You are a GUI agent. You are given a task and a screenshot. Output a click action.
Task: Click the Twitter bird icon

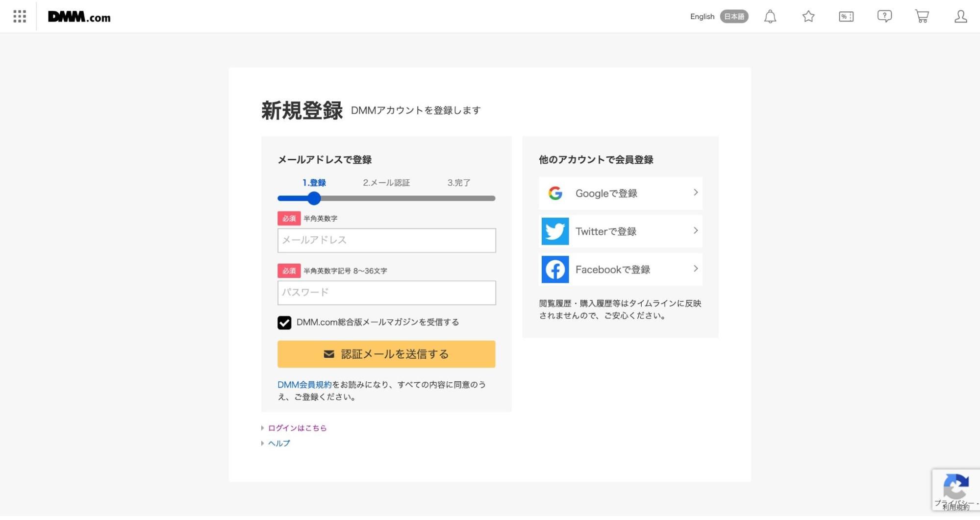555,231
